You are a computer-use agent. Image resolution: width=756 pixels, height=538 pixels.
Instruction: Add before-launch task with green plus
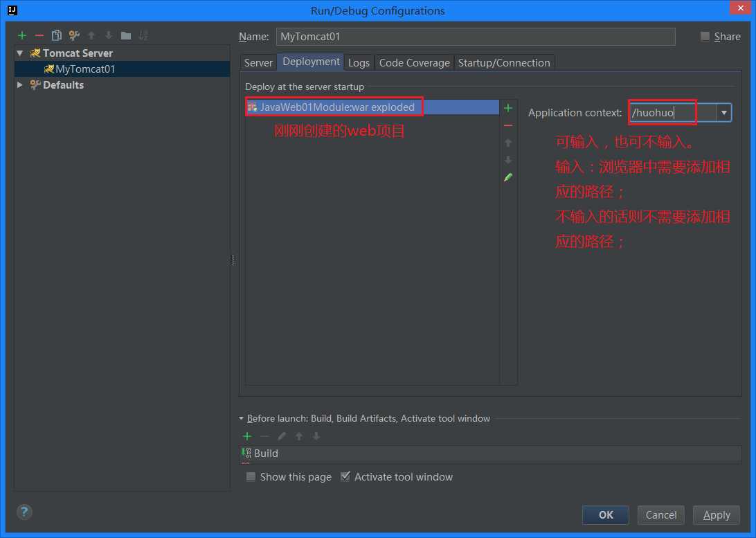(x=247, y=436)
